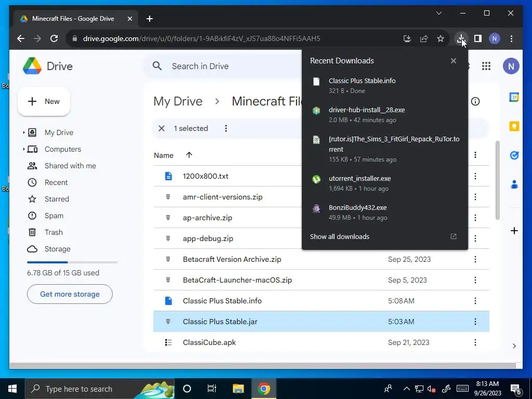Click Get more storage button
Viewport: 532px width, 399px height.
[70, 294]
